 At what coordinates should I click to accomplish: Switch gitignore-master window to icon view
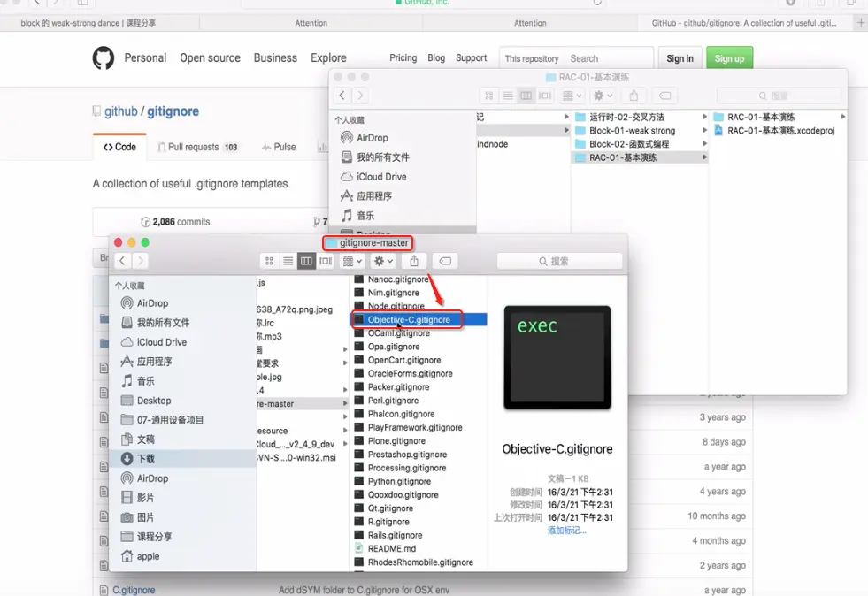[x=269, y=261]
